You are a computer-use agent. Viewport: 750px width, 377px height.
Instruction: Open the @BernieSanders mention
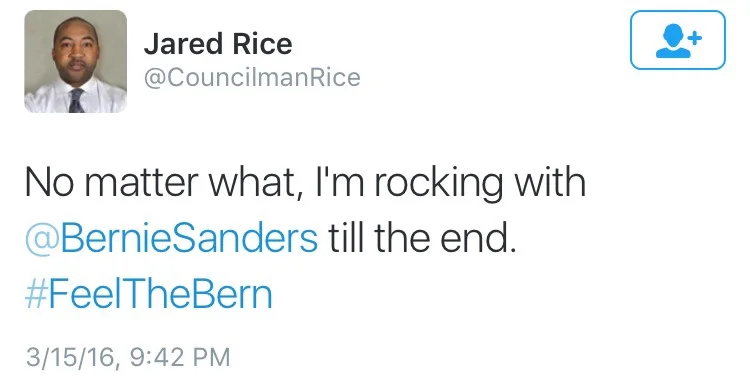[x=171, y=238]
